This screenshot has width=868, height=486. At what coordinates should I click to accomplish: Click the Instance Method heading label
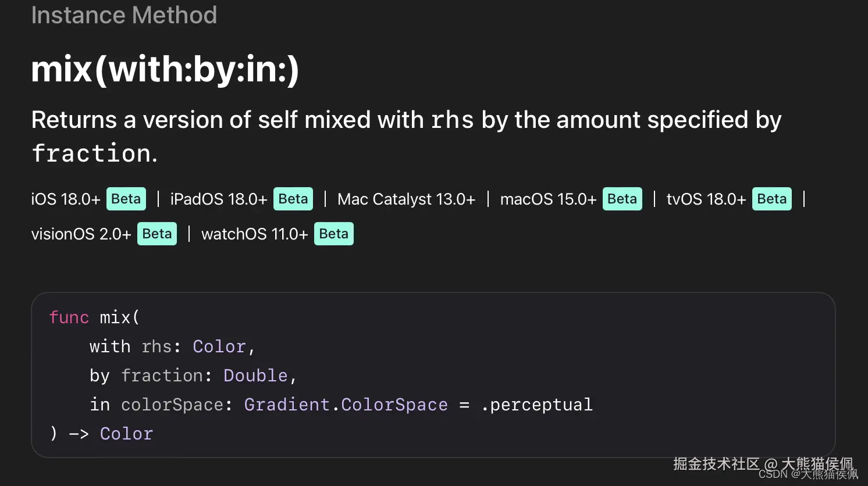point(124,15)
